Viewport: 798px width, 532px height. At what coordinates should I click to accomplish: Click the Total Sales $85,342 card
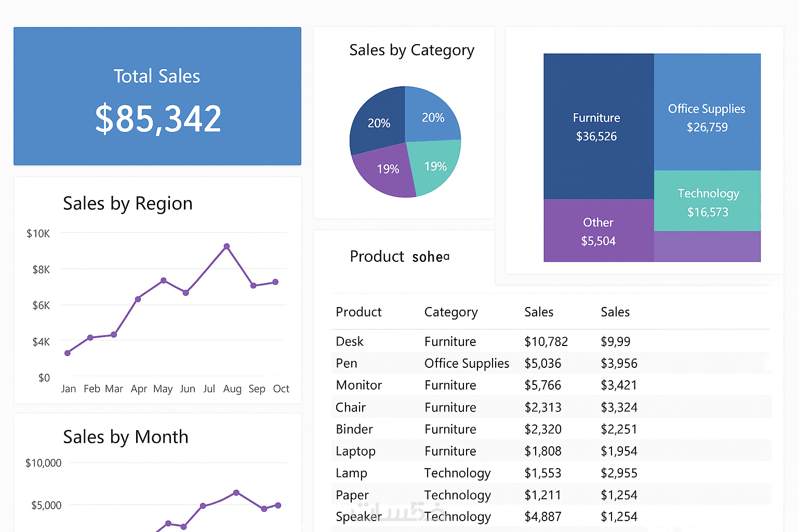157,97
